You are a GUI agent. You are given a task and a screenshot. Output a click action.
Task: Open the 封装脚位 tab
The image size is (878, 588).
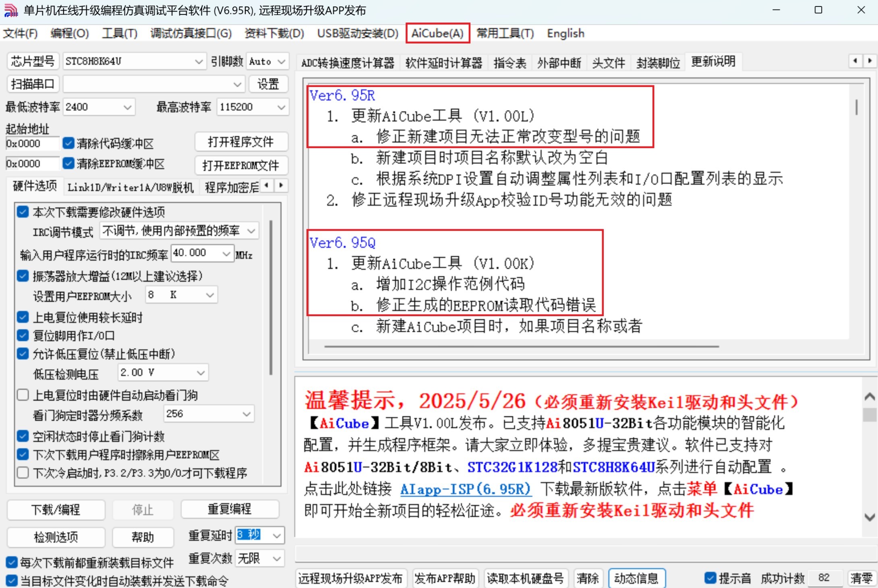(658, 63)
